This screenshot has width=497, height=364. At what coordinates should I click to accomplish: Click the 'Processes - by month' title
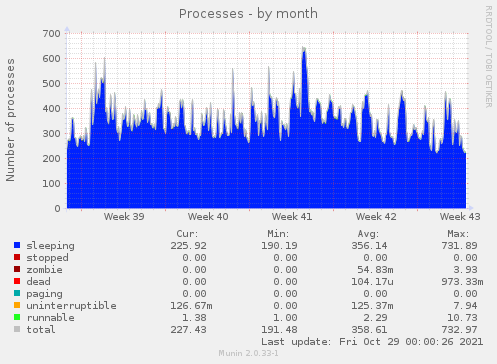pyautogui.click(x=248, y=14)
